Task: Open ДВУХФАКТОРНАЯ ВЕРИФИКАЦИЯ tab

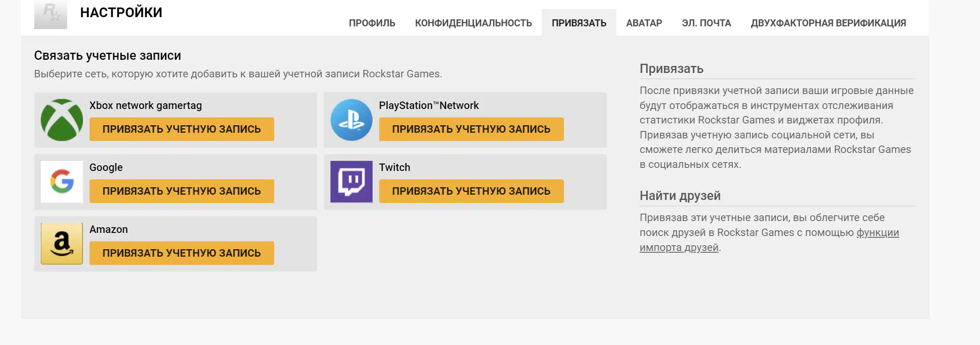Action: pyautogui.click(x=828, y=23)
